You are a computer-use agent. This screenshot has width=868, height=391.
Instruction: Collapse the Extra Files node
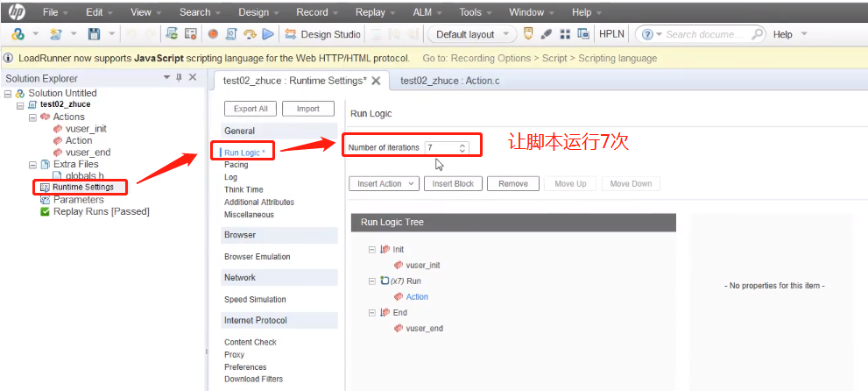coord(32,165)
